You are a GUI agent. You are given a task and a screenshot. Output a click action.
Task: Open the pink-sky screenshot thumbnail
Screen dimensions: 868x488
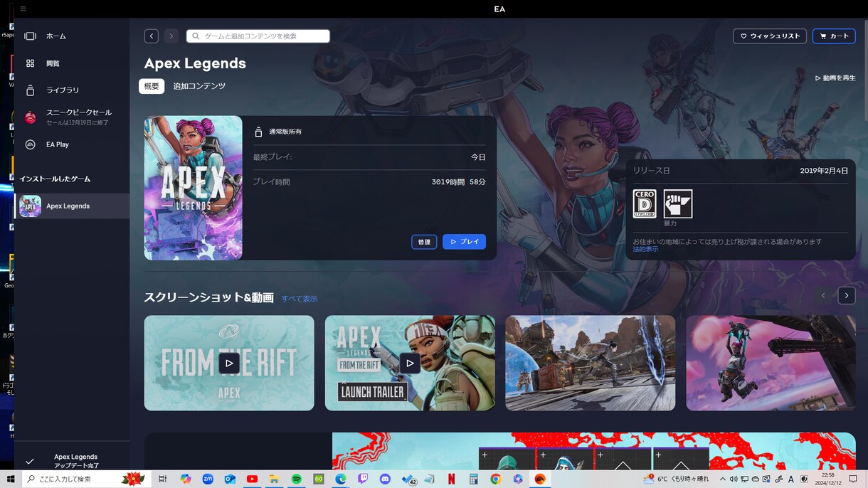tap(771, 363)
